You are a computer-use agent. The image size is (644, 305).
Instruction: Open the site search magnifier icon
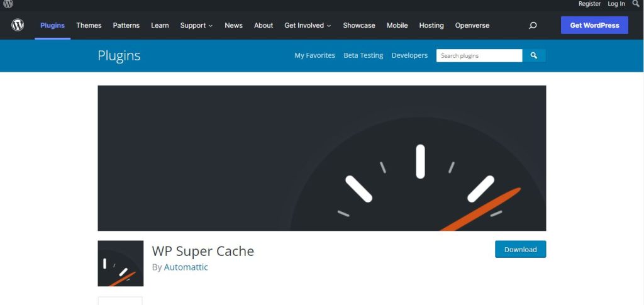pyautogui.click(x=533, y=25)
